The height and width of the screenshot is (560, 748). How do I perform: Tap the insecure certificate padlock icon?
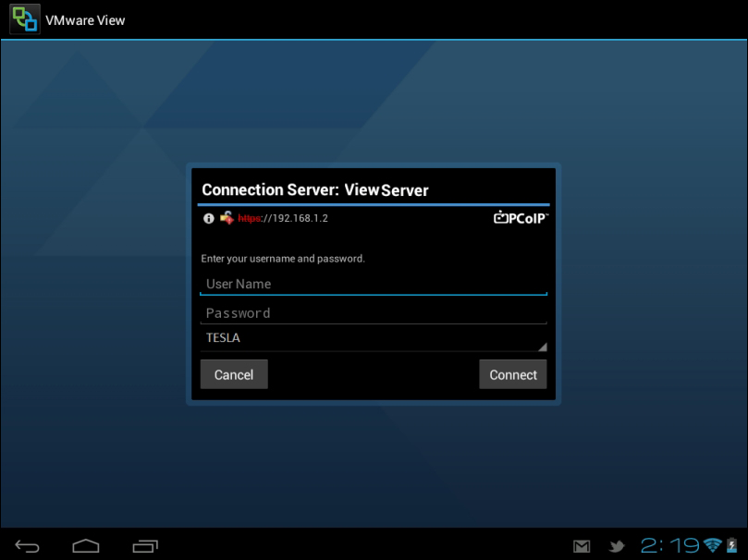click(x=227, y=218)
